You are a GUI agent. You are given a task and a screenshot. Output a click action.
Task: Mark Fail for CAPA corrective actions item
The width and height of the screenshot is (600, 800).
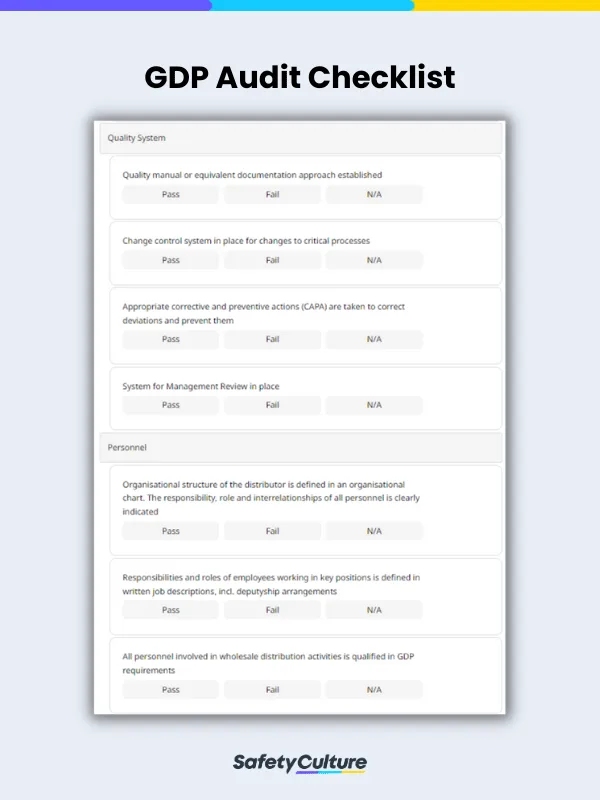[x=271, y=340]
